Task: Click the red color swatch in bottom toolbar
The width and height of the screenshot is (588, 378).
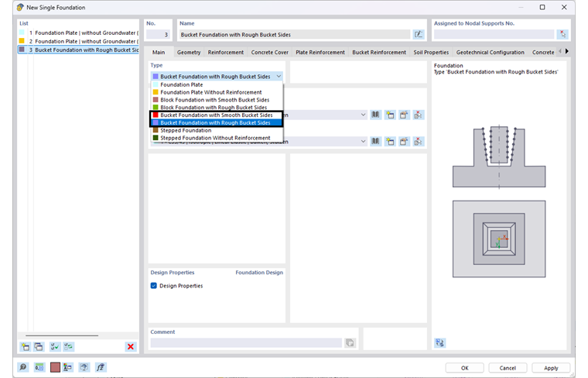Action: 55,367
